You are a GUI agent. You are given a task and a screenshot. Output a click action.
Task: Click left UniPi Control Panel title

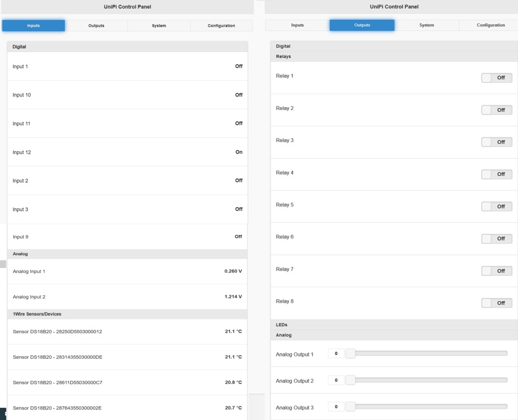127,7
